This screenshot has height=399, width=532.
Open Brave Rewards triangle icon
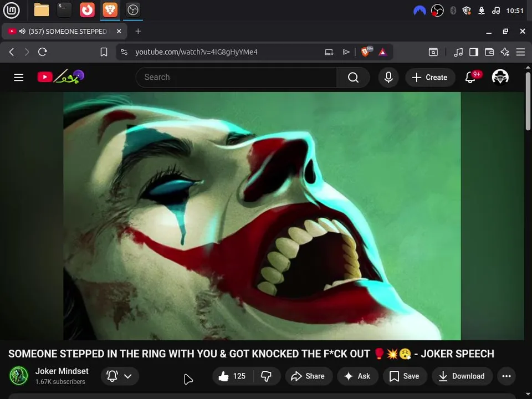(383, 52)
